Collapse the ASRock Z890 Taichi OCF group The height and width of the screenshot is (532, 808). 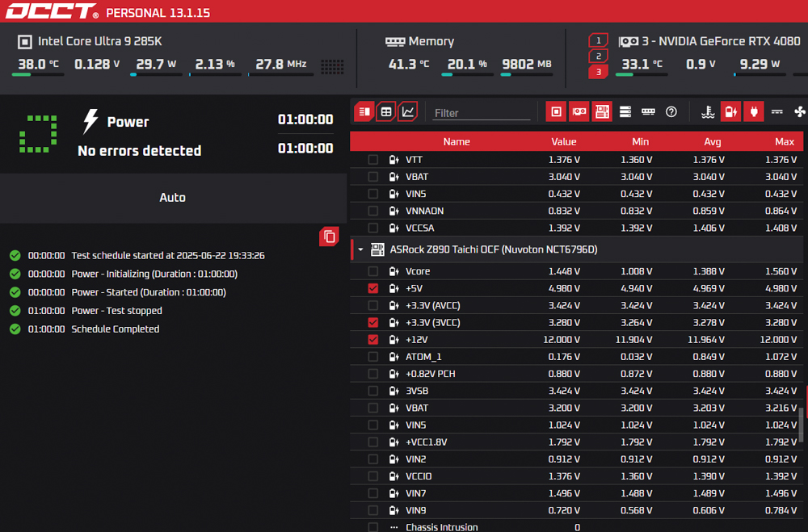(360, 249)
